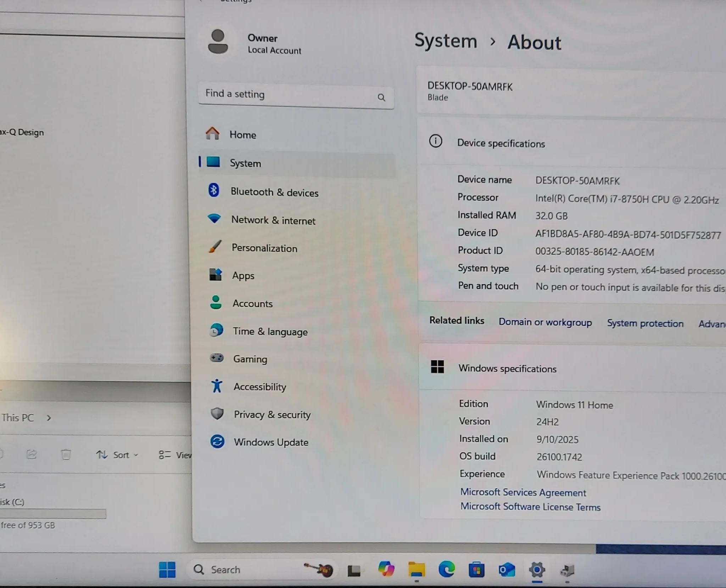Click the OS build value 26100.1742
The width and height of the screenshot is (726, 588).
coord(559,457)
